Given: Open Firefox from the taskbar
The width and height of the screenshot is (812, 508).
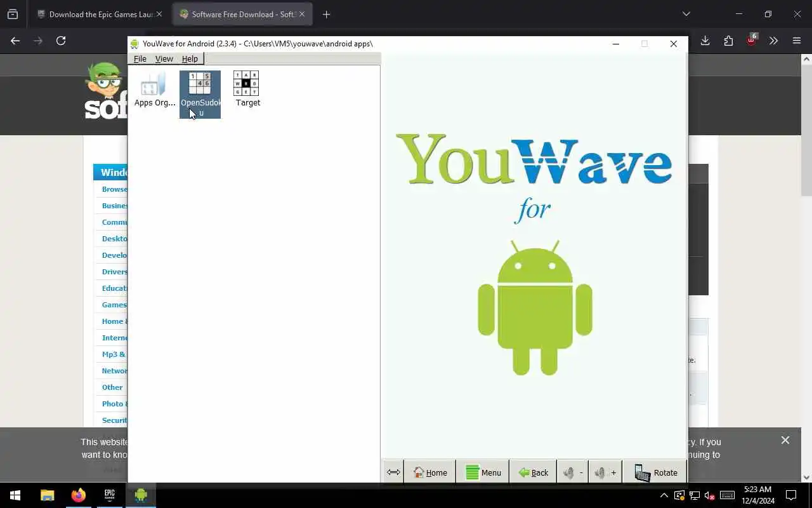Looking at the screenshot, I should click(78, 495).
